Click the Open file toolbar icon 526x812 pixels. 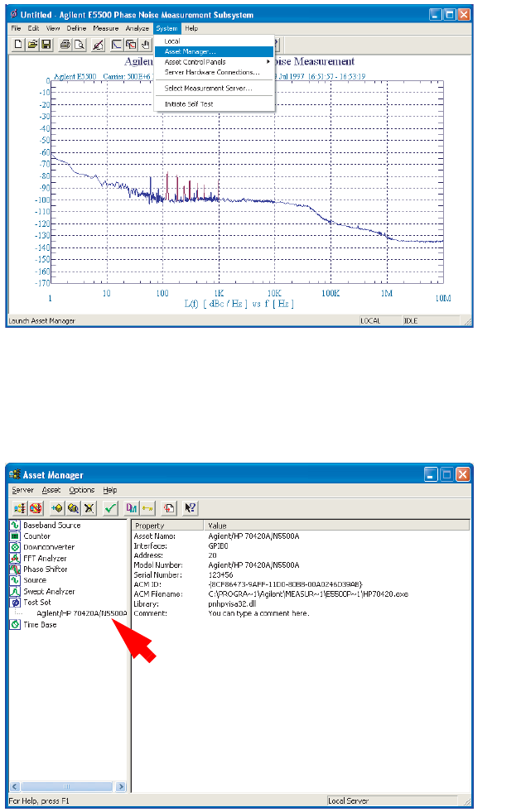pyautogui.click(x=33, y=45)
